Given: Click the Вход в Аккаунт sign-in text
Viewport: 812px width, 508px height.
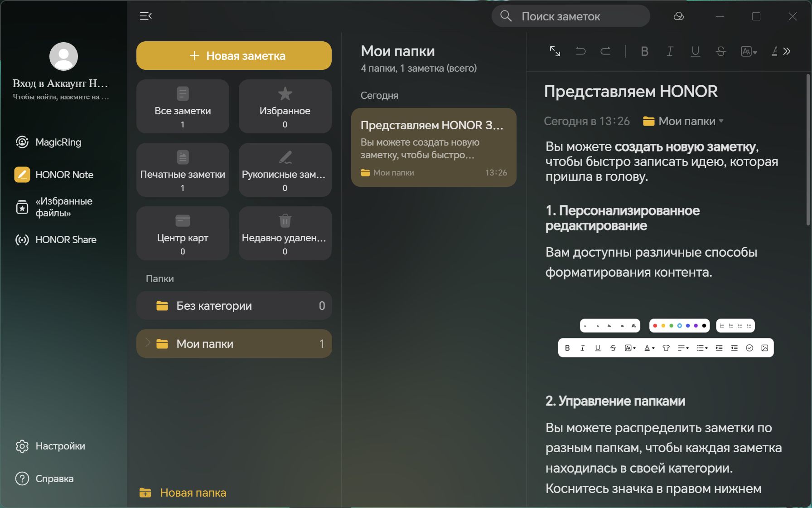Looking at the screenshot, I should [x=60, y=83].
